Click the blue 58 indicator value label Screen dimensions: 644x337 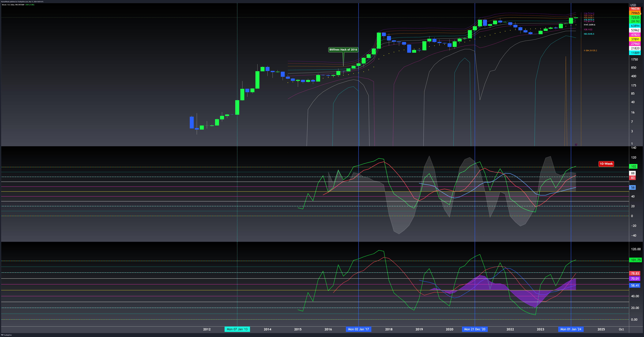[x=633, y=188]
